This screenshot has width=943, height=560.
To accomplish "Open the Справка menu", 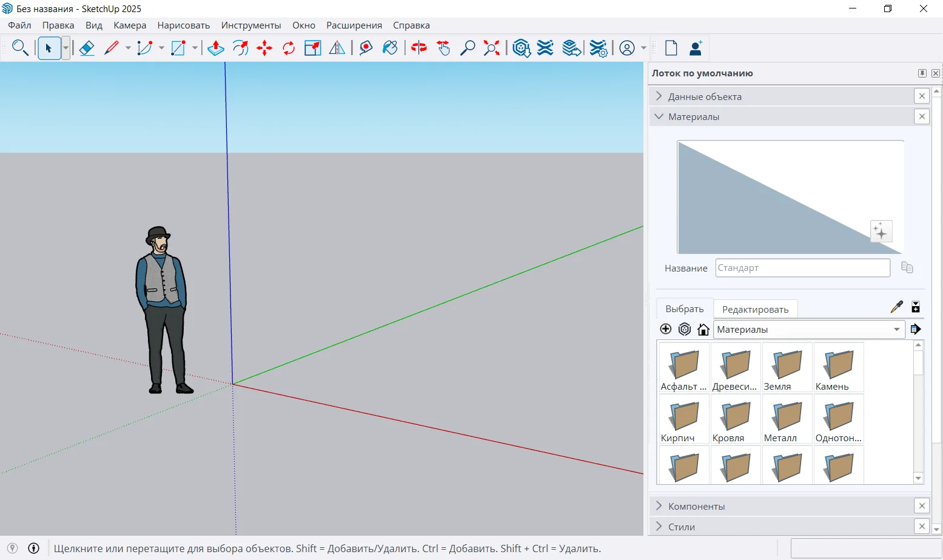I will click(x=411, y=25).
